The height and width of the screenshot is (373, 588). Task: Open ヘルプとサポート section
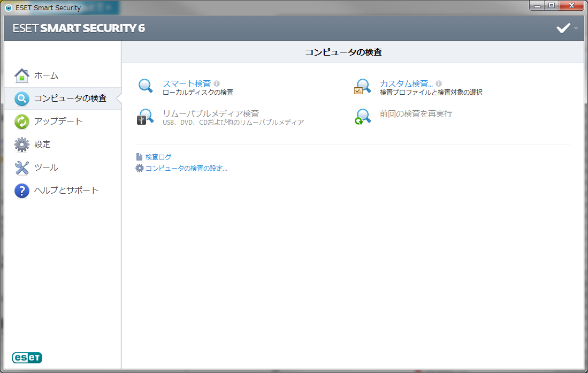66,191
